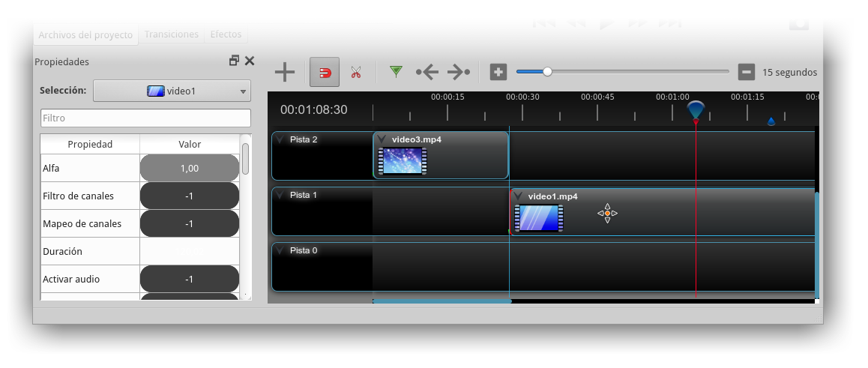Viewport: 868px width, 368px height.
Task: Select the video3.mp4 clip thumbnail
Action: (x=403, y=161)
